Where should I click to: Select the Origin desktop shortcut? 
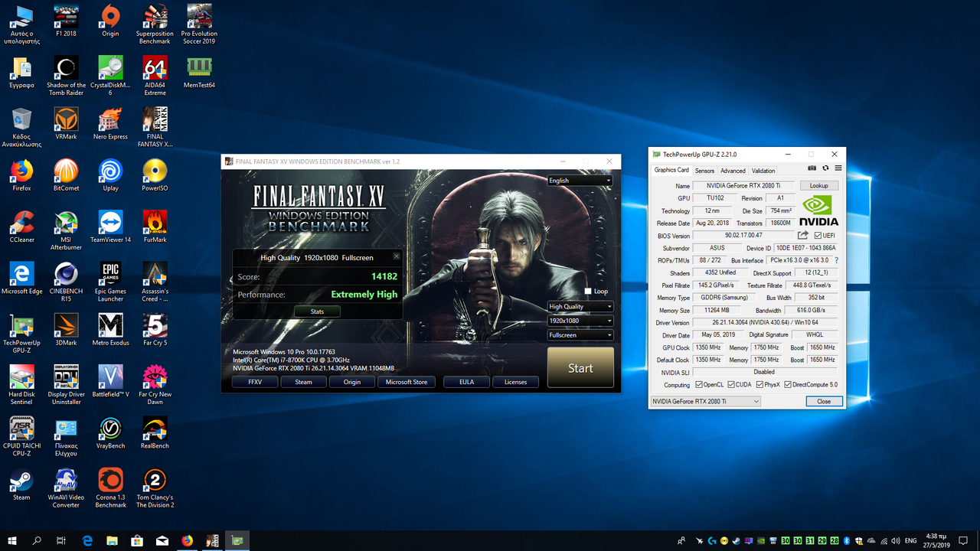pyautogui.click(x=110, y=21)
